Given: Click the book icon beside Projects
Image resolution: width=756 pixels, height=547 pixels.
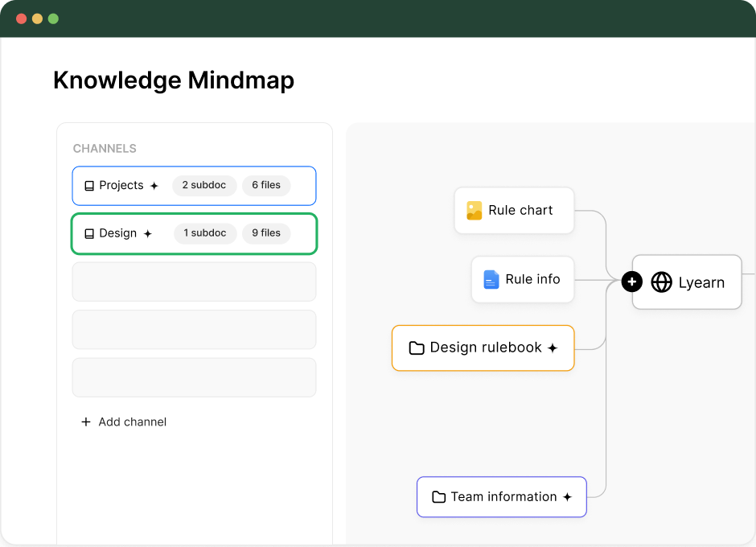Looking at the screenshot, I should [x=89, y=186].
